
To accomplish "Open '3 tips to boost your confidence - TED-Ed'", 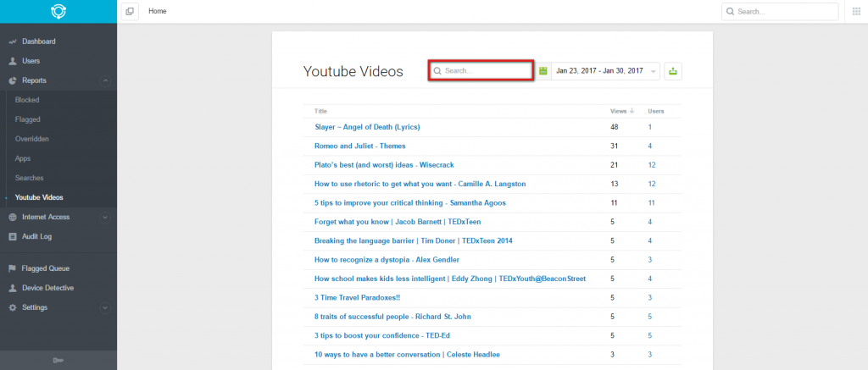I will (x=382, y=336).
